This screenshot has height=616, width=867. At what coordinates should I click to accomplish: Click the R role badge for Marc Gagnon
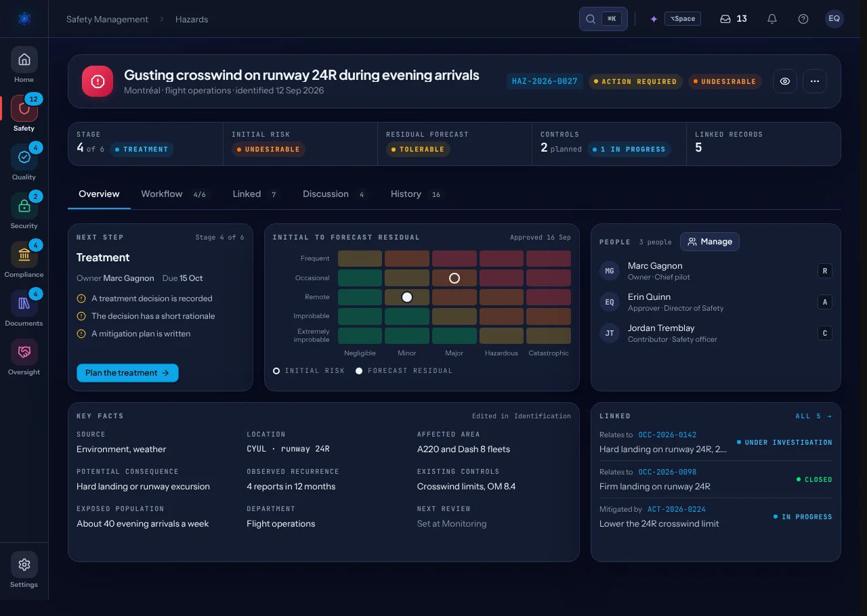point(825,271)
